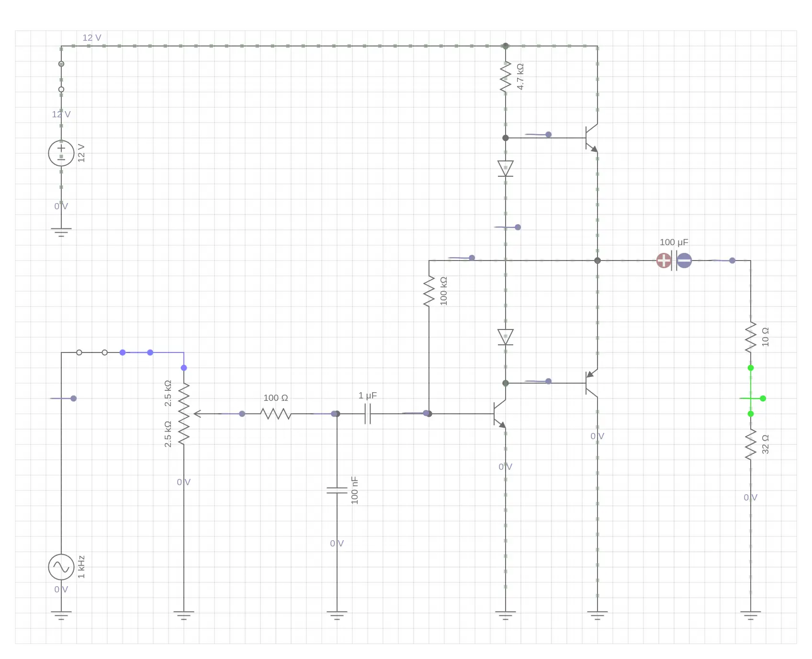Select the lower PNP output transistor
This screenshot has height=659, width=812.
coord(592,383)
